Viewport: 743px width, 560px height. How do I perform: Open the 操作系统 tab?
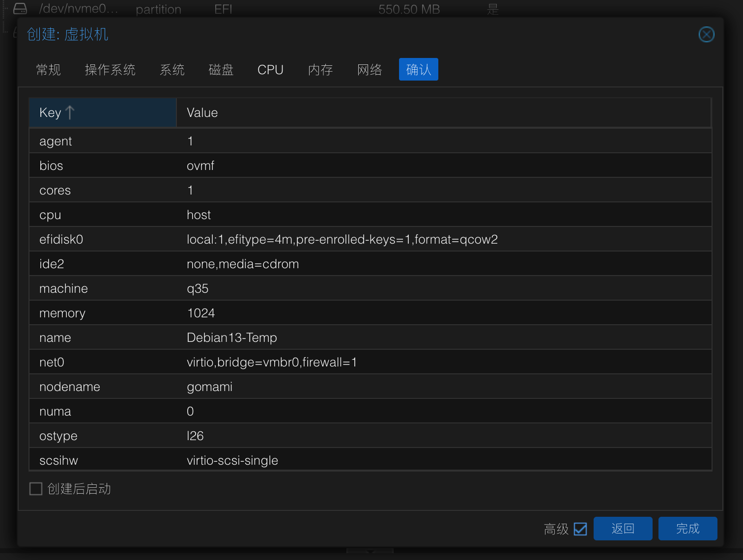(x=110, y=70)
